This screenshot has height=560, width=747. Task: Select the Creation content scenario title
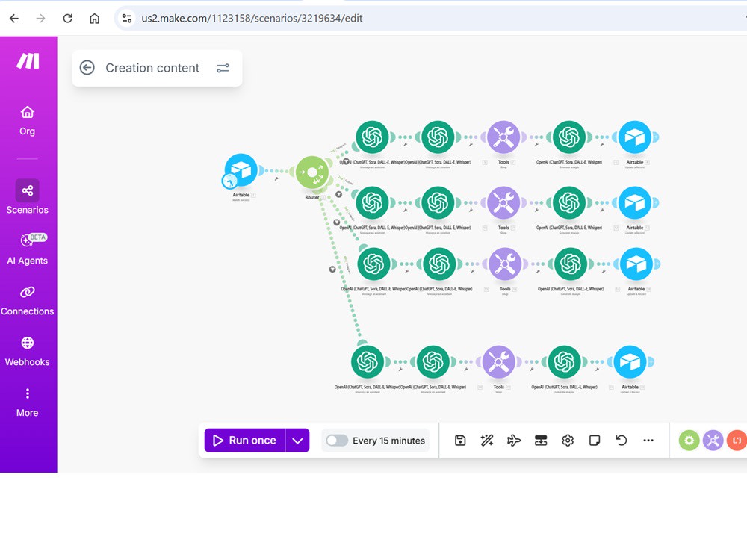click(152, 68)
